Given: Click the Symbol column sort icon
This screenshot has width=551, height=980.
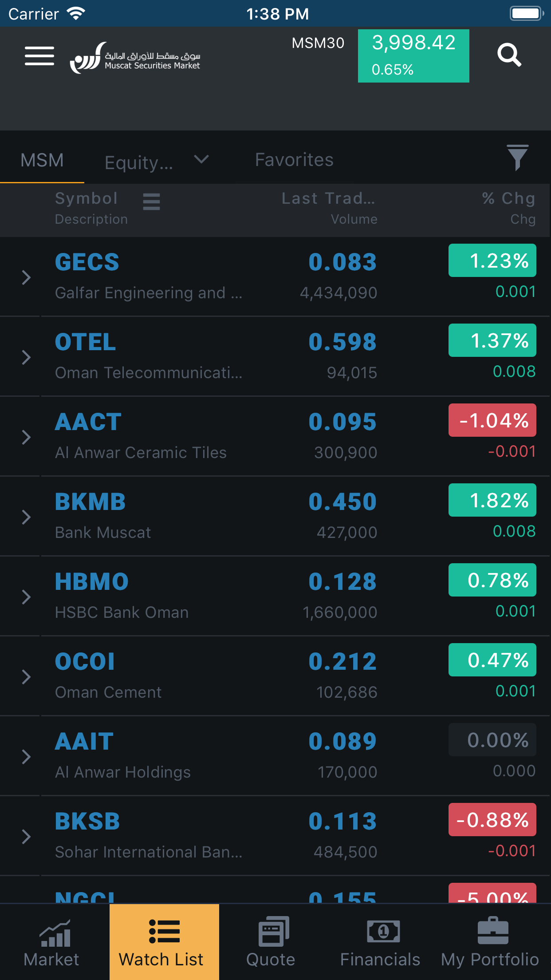Looking at the screenshot, I should 151,202.
